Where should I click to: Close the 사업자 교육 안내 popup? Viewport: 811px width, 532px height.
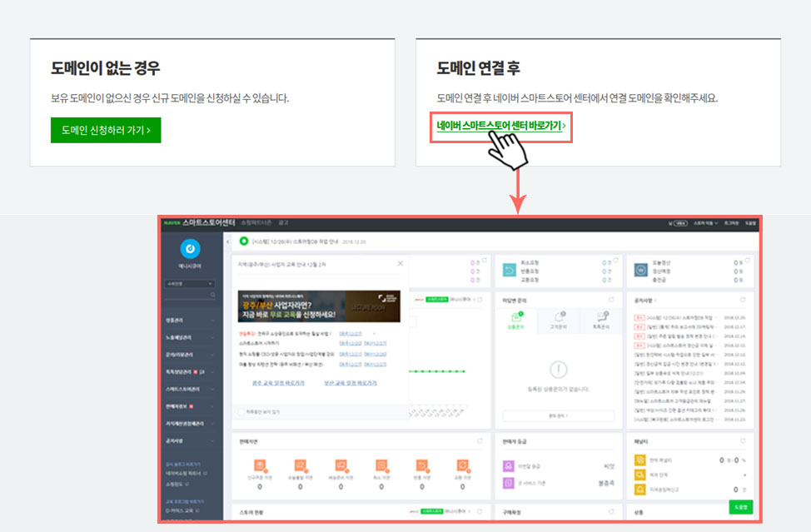(x=401, y=264)
